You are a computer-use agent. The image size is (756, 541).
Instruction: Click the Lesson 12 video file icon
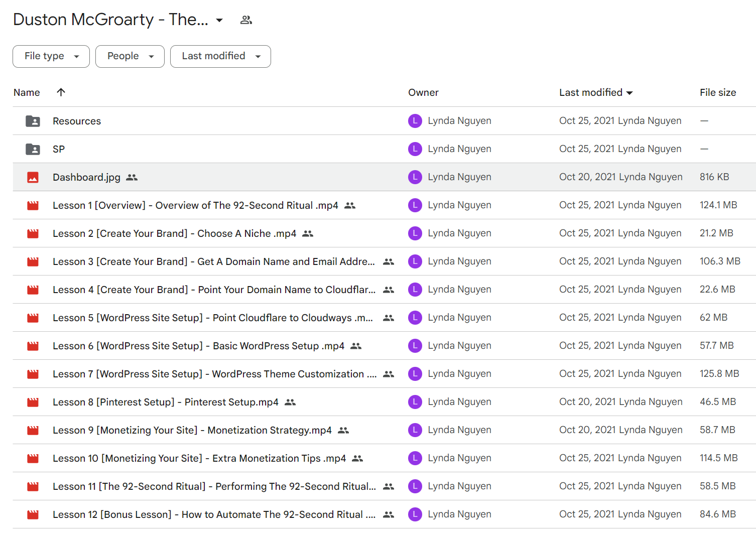pos(33,514)
